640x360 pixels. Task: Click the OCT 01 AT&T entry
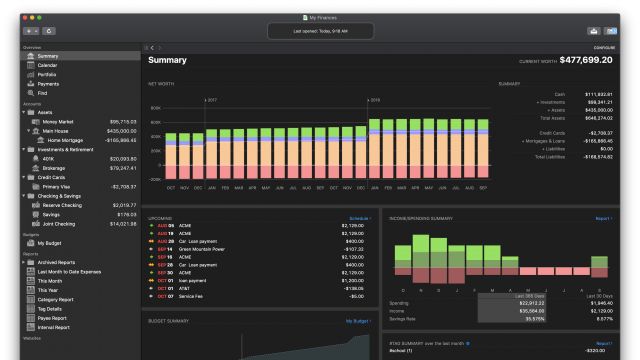click(257, 288)
